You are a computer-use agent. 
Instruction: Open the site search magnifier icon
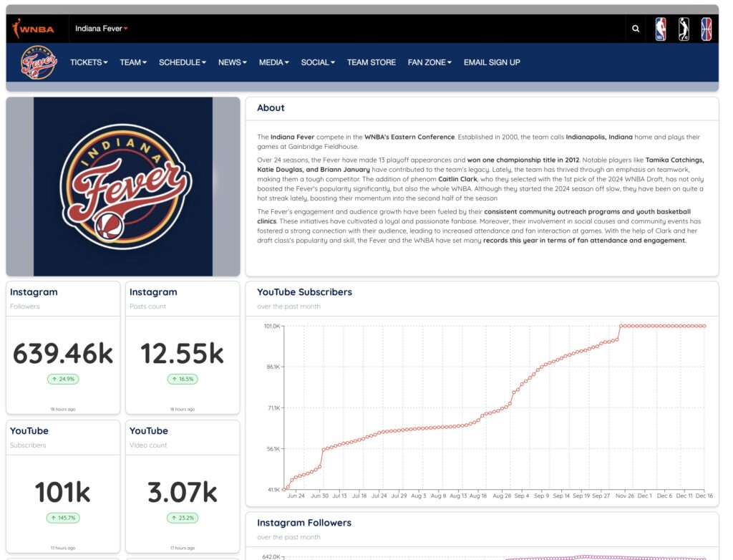tap(636, 29)
